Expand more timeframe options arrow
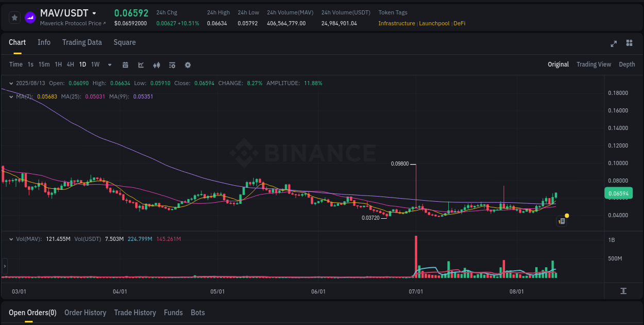644x325 pixels. click(109, 65)
